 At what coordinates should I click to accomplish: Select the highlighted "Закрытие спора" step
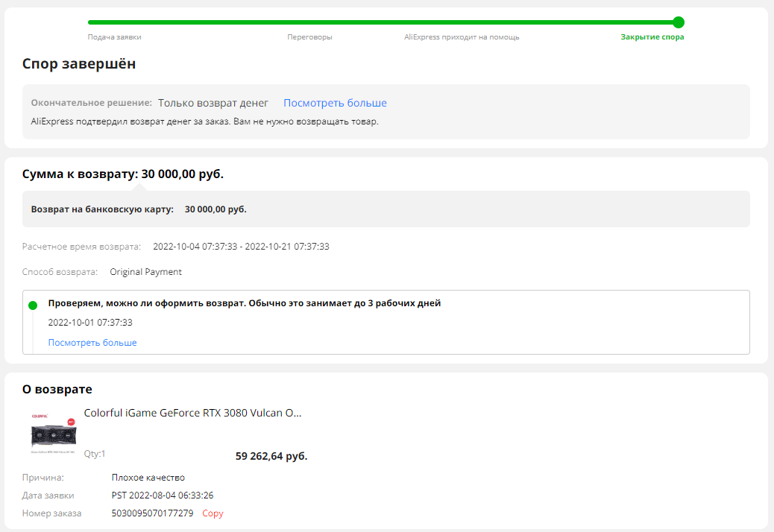[x=652, y=35]
